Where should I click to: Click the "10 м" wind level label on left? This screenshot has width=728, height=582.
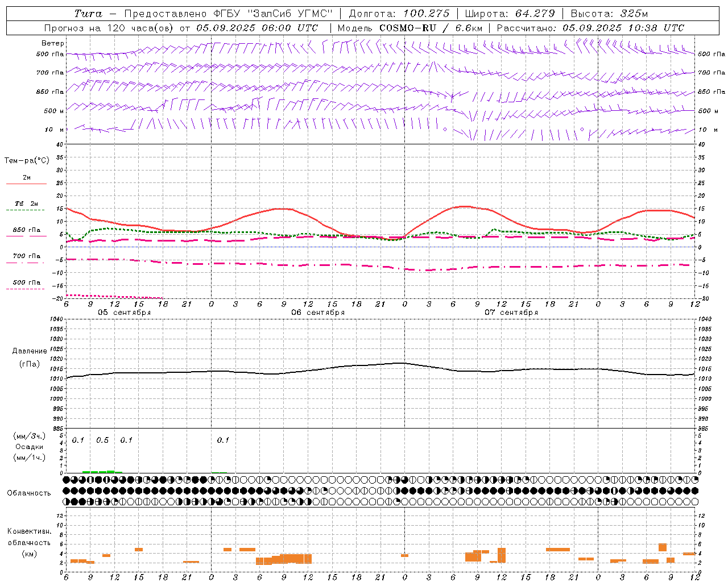pos(55,130)
